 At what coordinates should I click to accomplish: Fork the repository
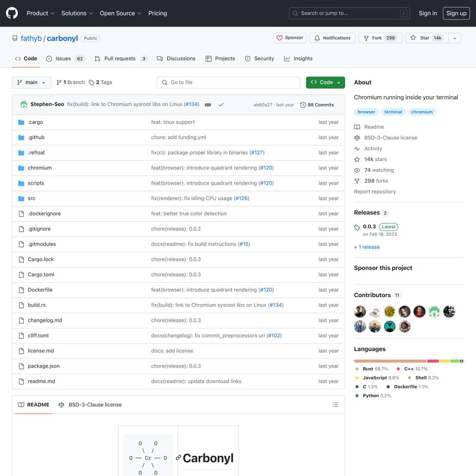point(380,38)
